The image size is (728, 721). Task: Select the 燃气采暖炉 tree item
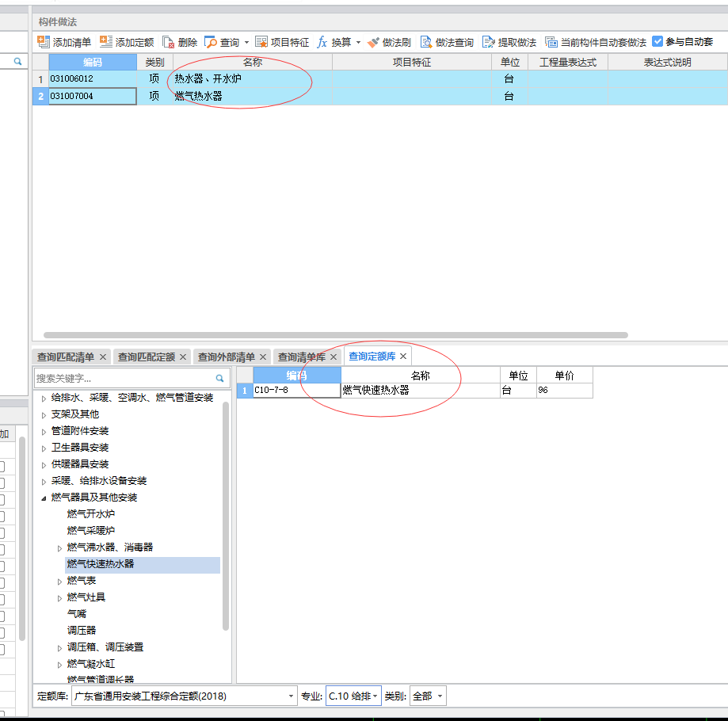[x=90, y=531]
